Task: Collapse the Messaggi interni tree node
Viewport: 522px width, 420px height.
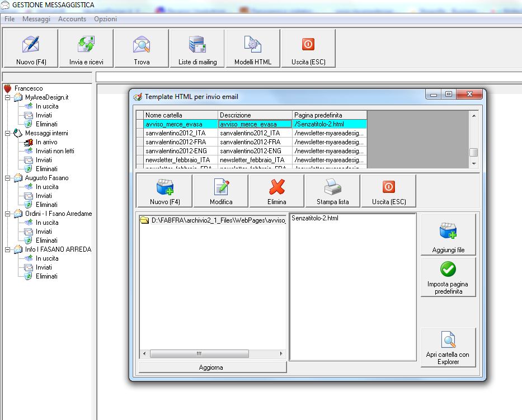Action: 8,133
